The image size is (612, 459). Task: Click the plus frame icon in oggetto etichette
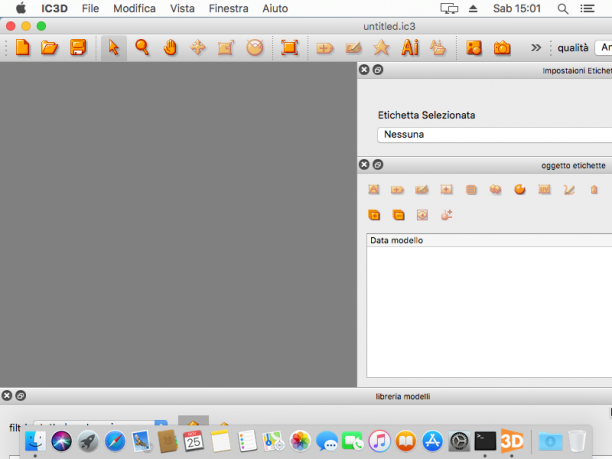point(447,190)
